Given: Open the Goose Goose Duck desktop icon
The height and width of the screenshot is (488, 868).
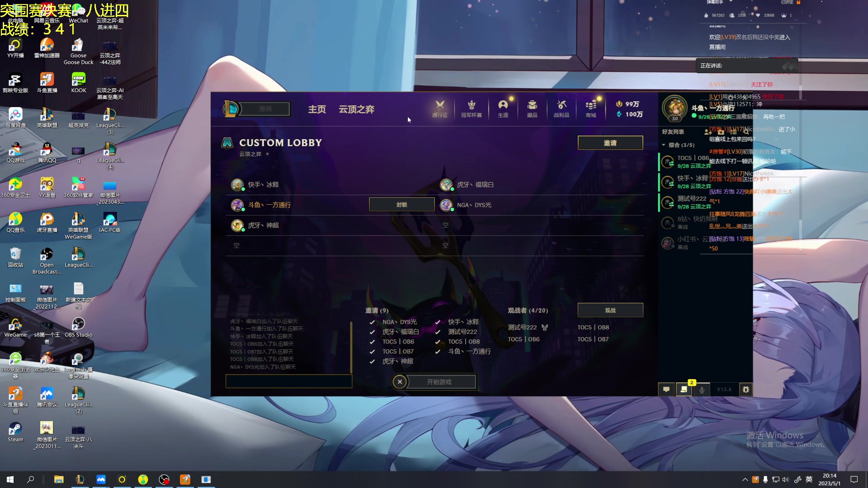Looking at the screenshot, I should (78, 52).
